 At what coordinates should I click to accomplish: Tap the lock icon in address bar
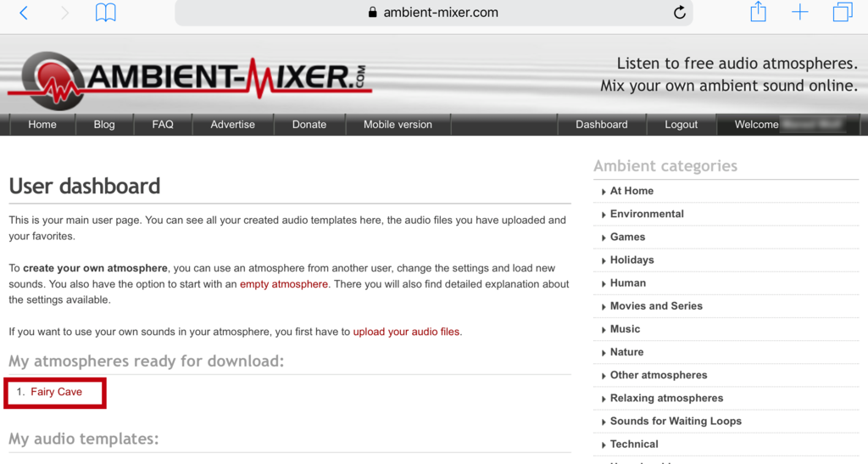pos(373,12)
